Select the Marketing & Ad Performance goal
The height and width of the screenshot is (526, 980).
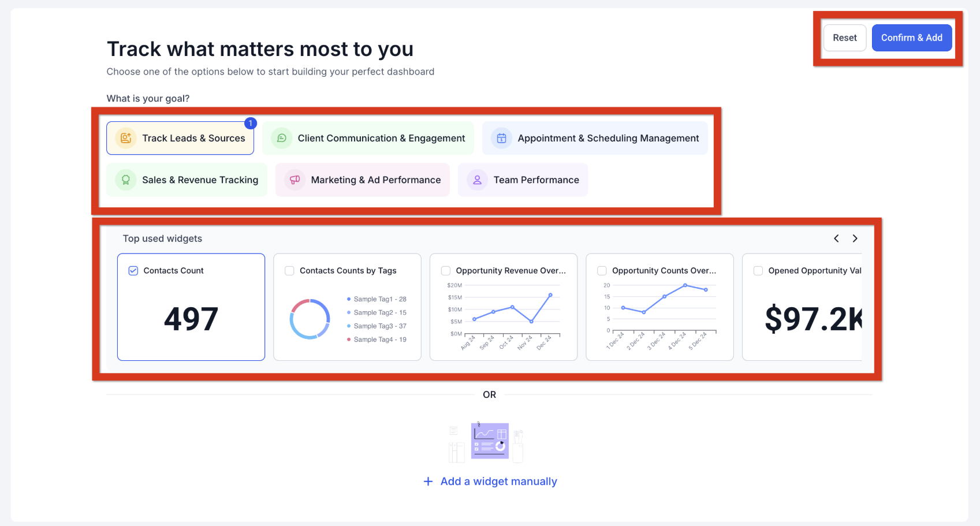click(x=363, y=180)
